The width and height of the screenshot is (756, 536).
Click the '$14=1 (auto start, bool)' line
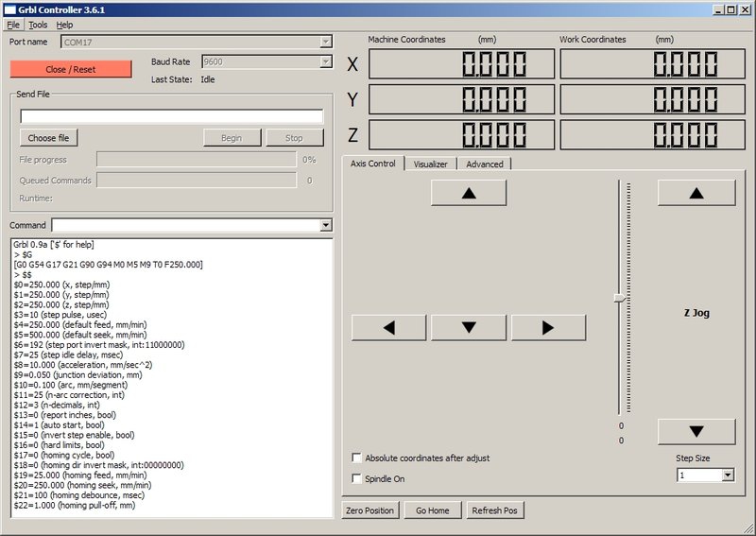point(59,425)
